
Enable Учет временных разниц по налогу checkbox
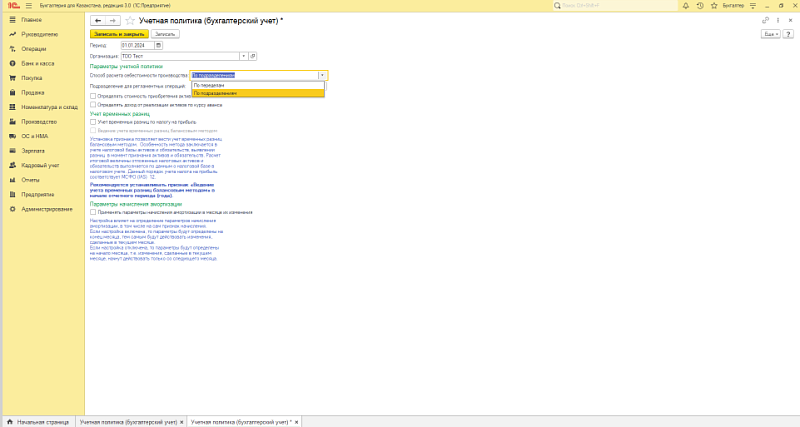coord(93,122)
